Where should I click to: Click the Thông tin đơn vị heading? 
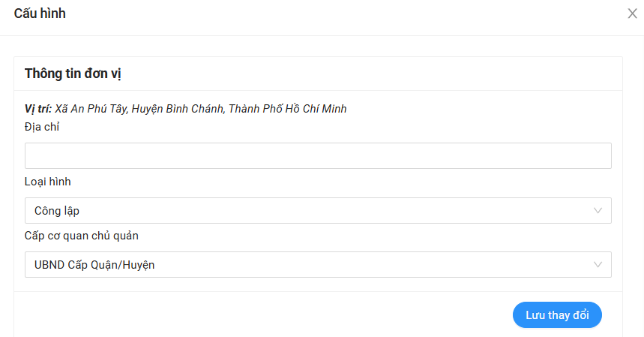73,74
